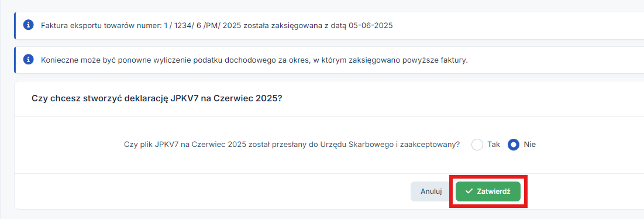Click the info icon beside income tax notice
The image size is (644, 219).
point(28,60)
